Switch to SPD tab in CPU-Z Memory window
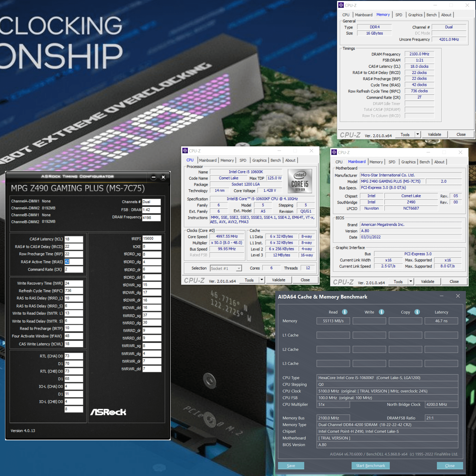 coord(399,15)
